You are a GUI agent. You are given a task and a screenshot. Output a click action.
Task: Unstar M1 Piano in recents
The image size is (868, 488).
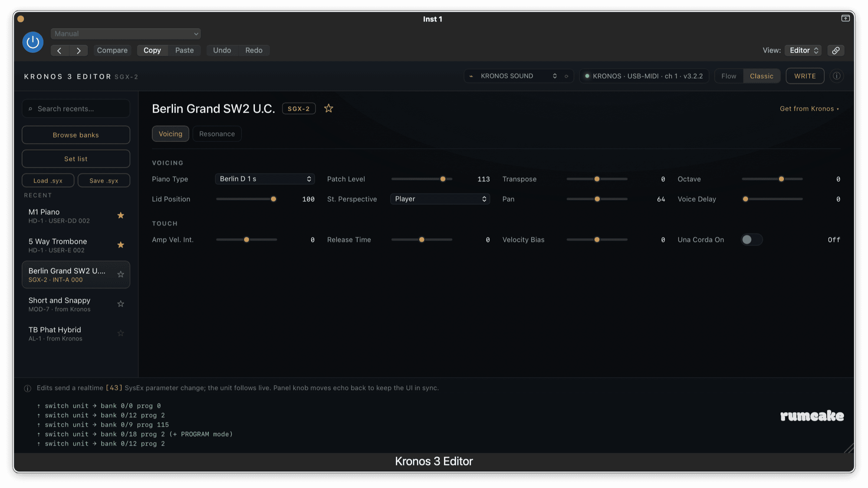[121, 216]
